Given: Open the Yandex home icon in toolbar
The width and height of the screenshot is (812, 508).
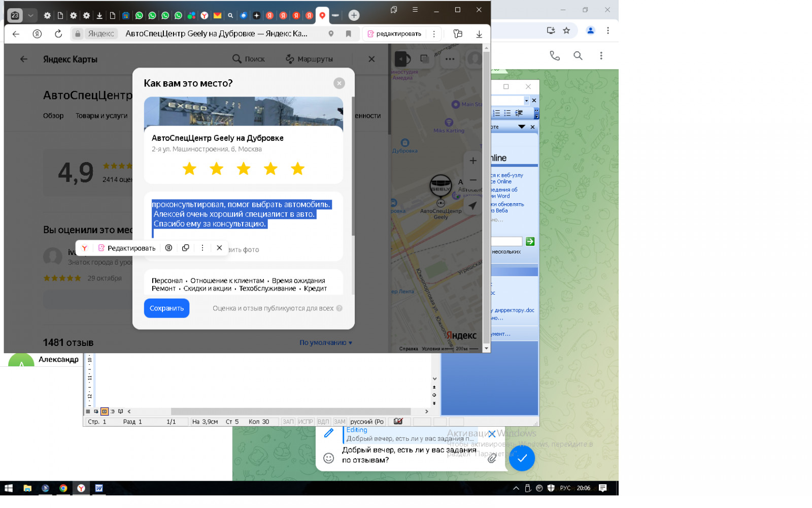Looking at the screenshot, I should [x=37, y=34].
